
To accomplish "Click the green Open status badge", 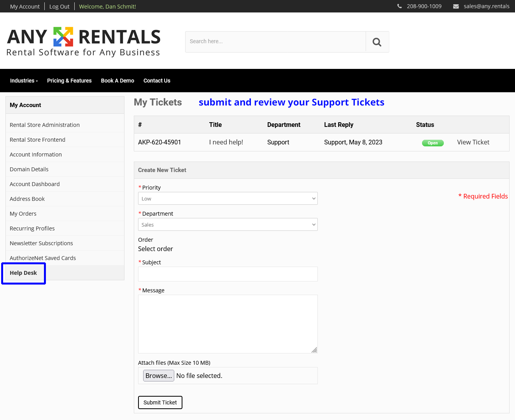I will (x=433, y=143).
